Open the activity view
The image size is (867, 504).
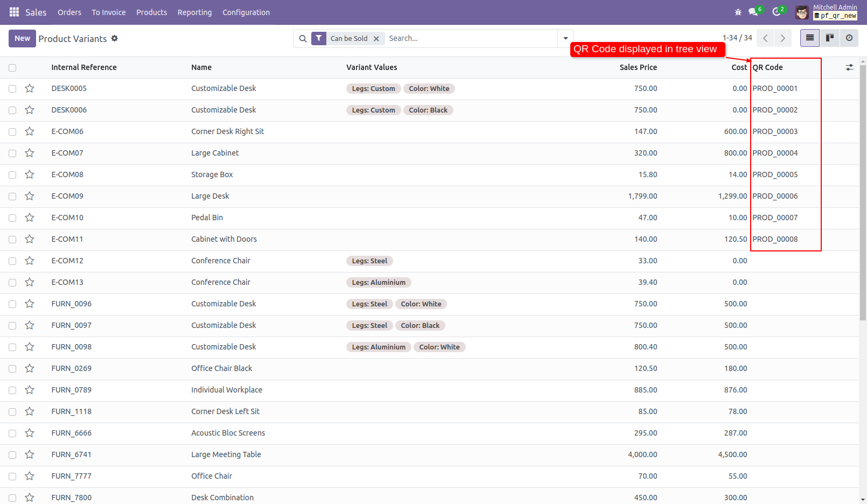(849, 38)
